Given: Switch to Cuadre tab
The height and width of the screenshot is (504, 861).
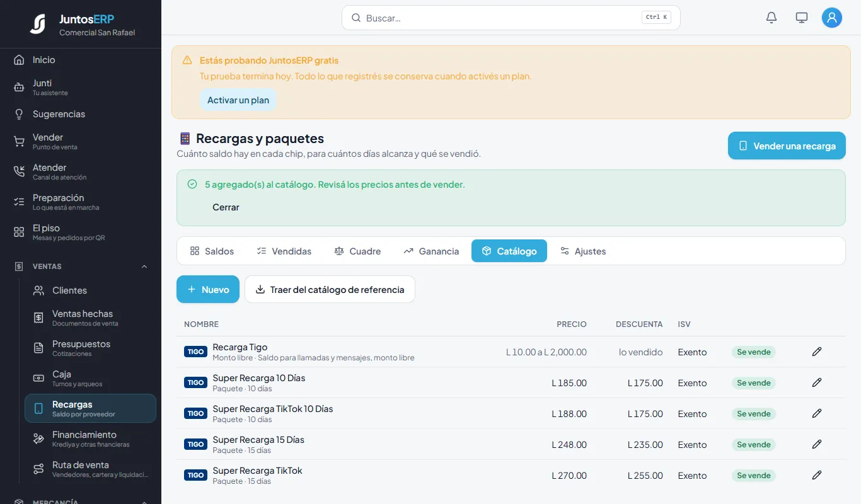Looking at the screenshot, I should tap(357, 251).
